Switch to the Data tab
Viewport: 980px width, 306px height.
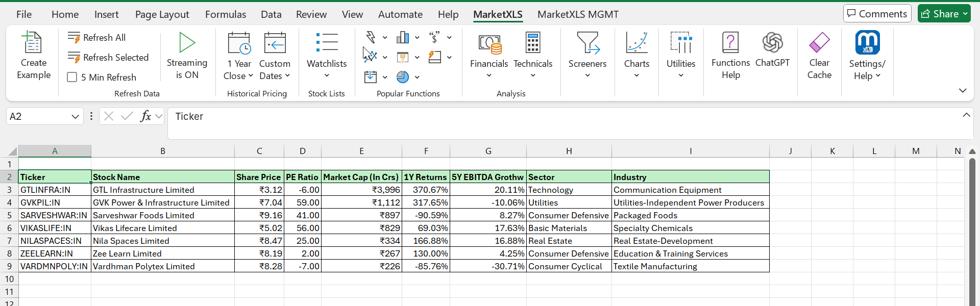pyautogui.click(x=271, y=14)
